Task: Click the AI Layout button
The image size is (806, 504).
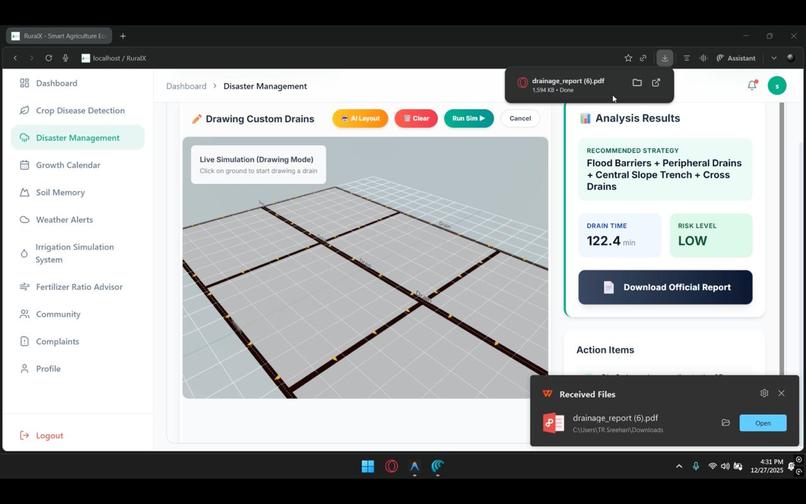Action: pyautogui.click(x=360, y=118)
